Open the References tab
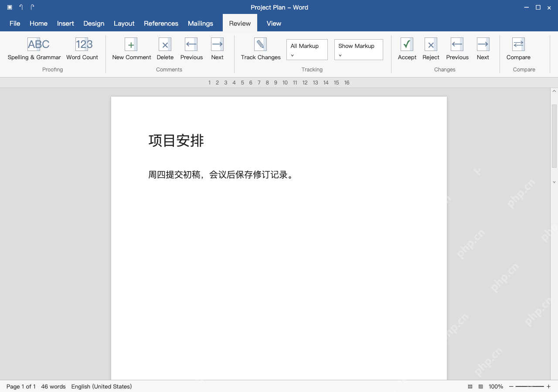 coord(161,24)
